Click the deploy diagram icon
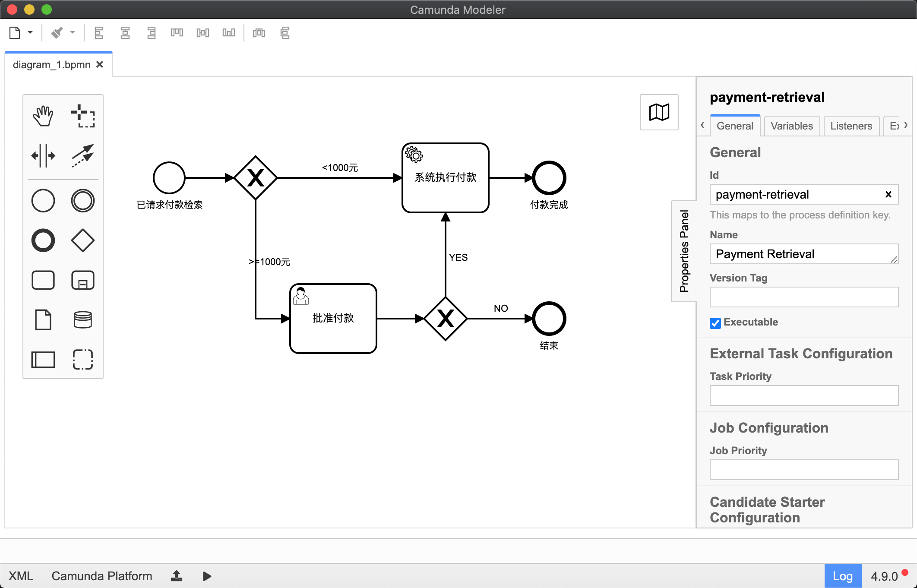917x588 pixels. tap(177, 576)
